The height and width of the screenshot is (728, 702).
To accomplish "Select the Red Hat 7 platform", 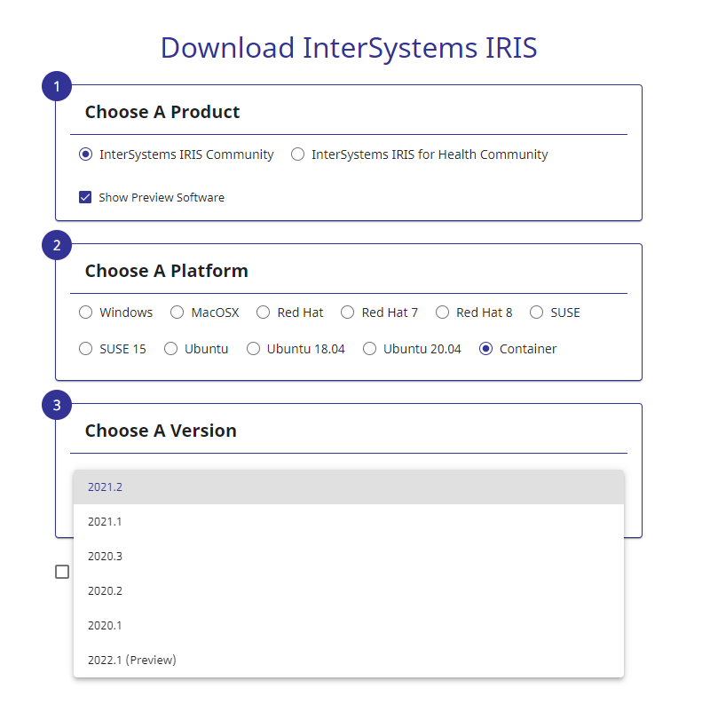I will coord(347,313).
